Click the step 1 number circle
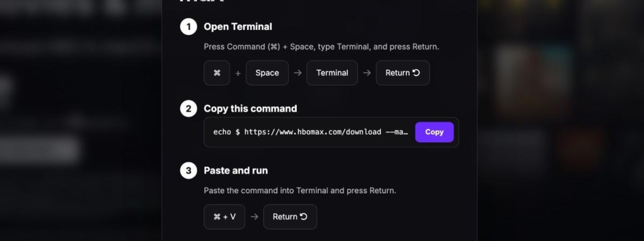The height and width of the screenshot is (241, 644). click(188, 27)
